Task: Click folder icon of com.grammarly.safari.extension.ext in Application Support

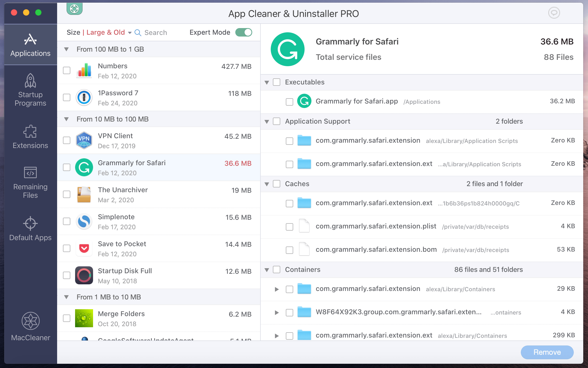Action: point(304,164)
